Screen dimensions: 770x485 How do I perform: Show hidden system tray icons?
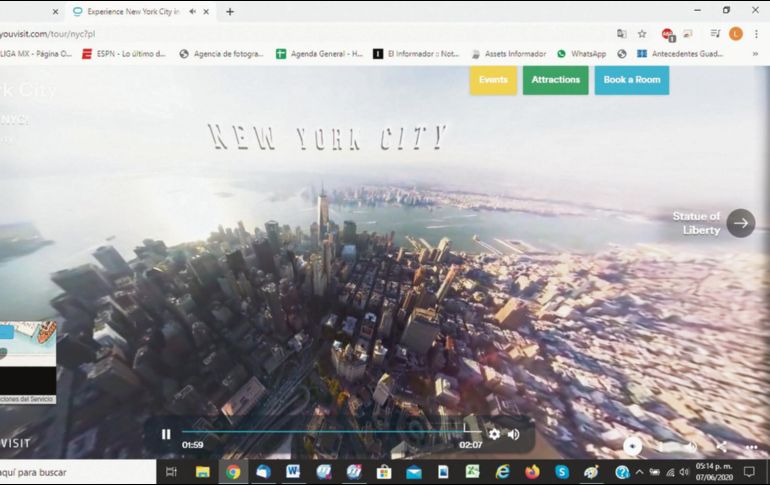pos(639,472)
